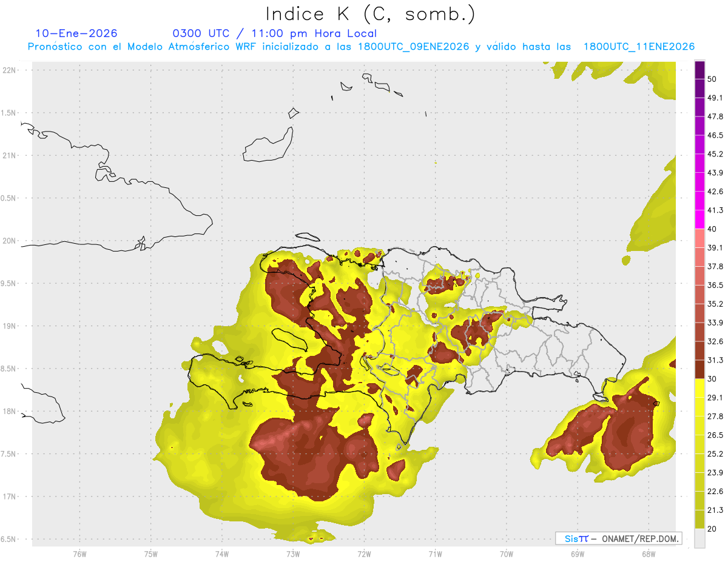Click the "71W" longitude label
728x562 pixels.
(x=435, y=554)
